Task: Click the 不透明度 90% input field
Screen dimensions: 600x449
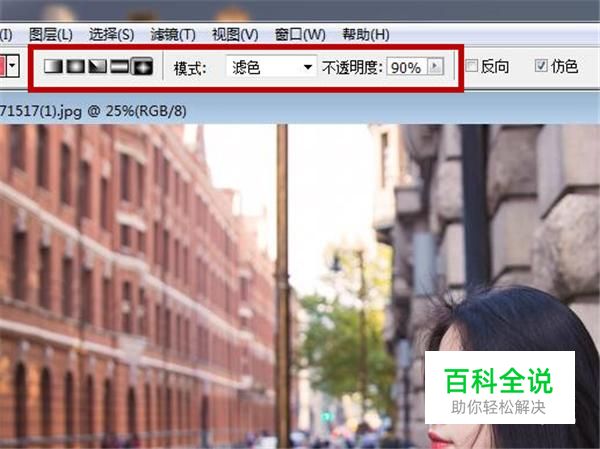Action: (x=406, y=67)
